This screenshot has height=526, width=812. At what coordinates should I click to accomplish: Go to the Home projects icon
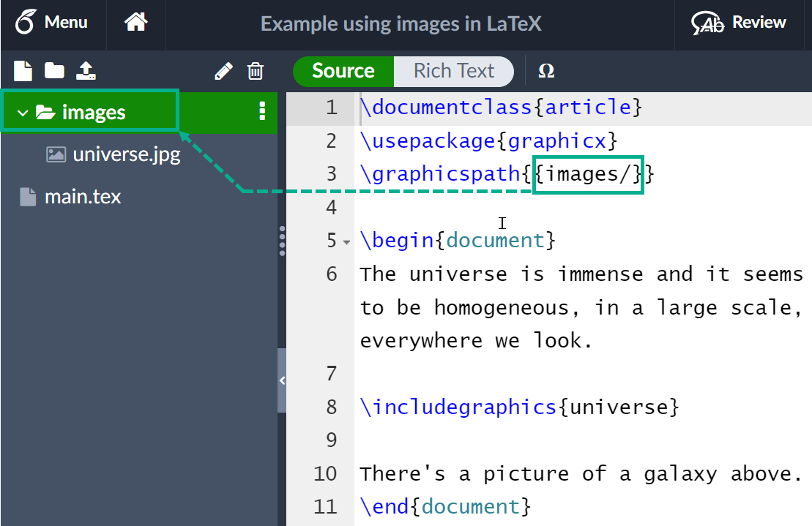(x=135, y=23)
